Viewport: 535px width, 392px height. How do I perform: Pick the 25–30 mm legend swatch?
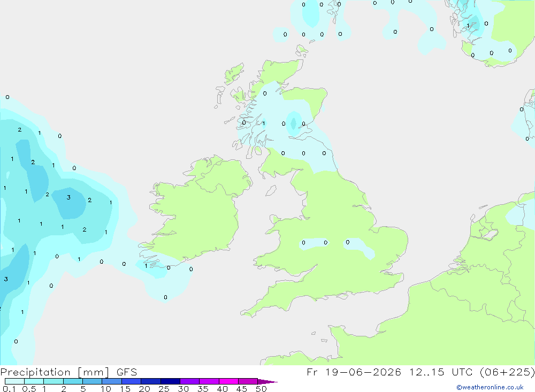[x=170, y=381]
